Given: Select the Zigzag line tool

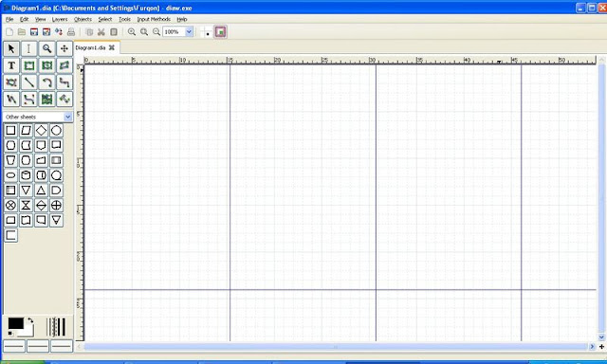Looking at the screenshot, I should (x=64, y=82).
